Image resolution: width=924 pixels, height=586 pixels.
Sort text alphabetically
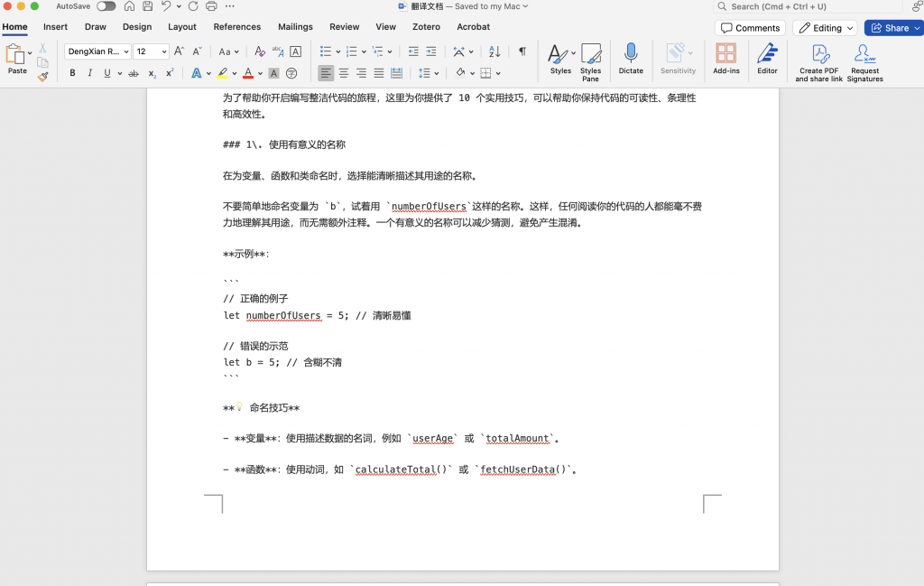[x=494, y=51]
